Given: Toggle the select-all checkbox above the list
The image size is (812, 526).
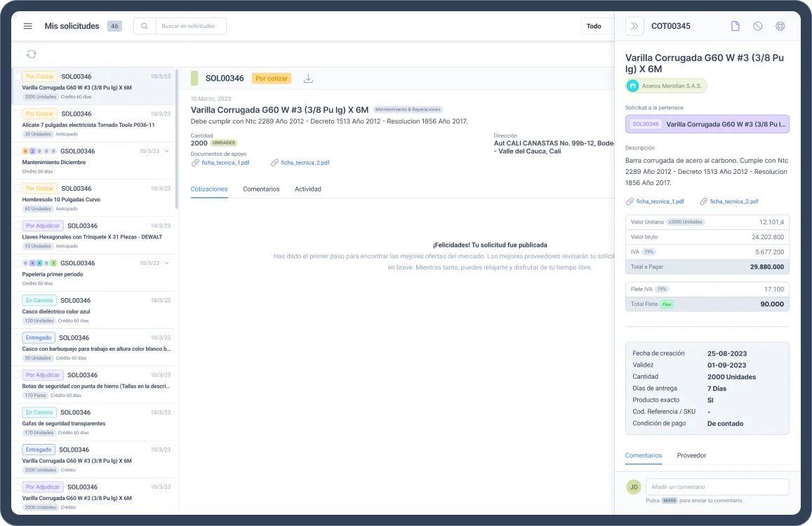Looking at the screenshot, I should click(x=17, y=54).
